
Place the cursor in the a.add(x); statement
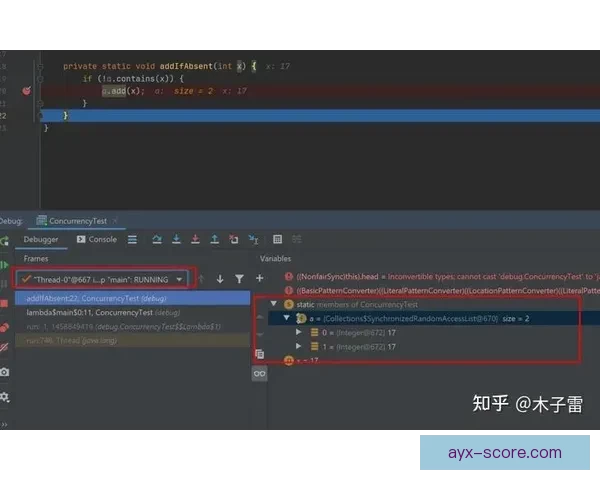pyautogui.click(x=123, y=91)
